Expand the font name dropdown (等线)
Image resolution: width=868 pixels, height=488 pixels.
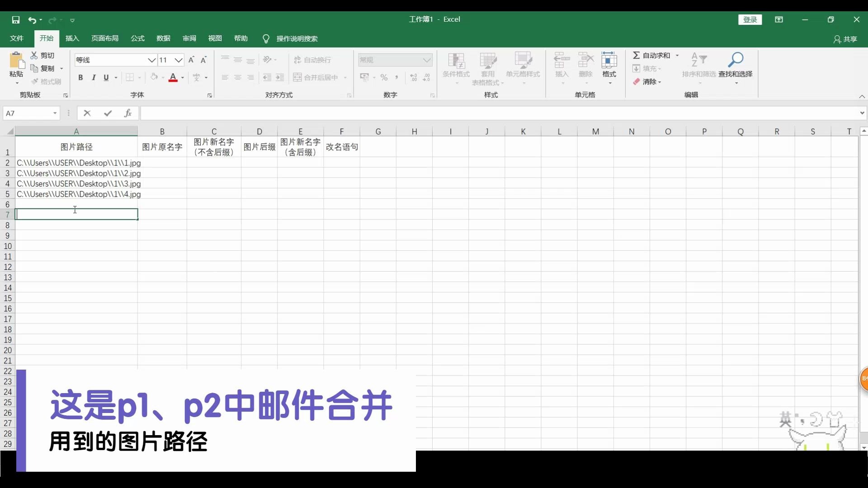tap(151, 60)
